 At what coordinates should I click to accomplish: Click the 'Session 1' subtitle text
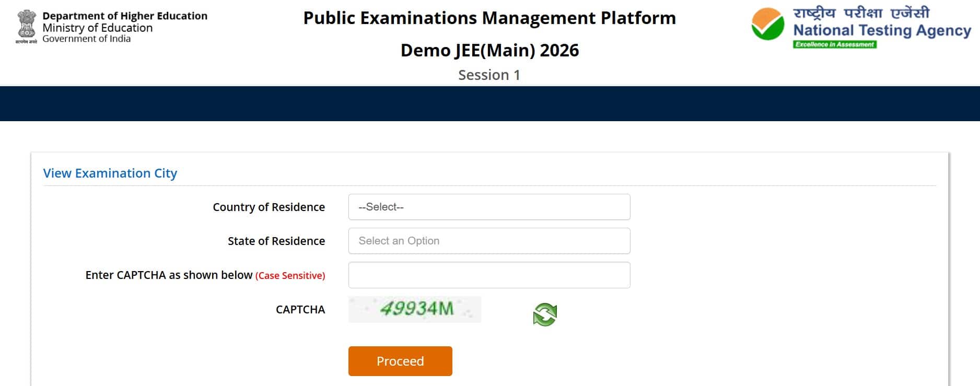[489, 75]
